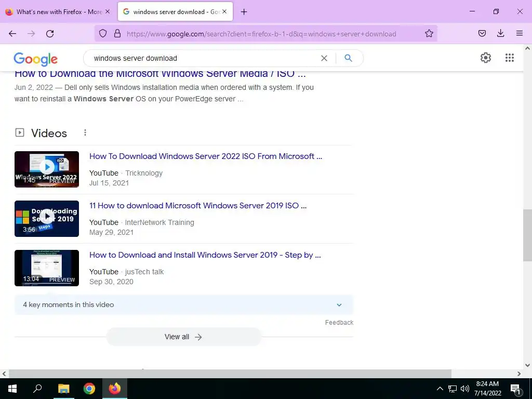532x399 pixels.
Task: Open the network status tray icon
Action: 453,389
